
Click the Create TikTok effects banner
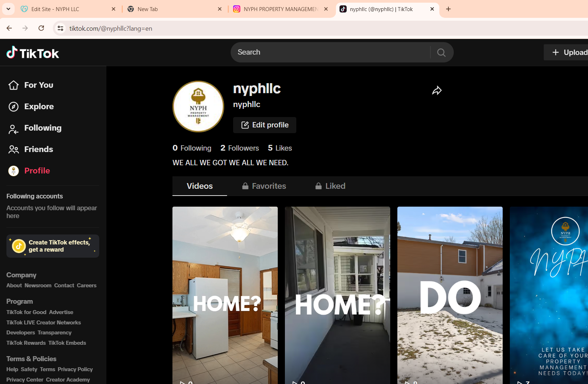coord(53,246)
